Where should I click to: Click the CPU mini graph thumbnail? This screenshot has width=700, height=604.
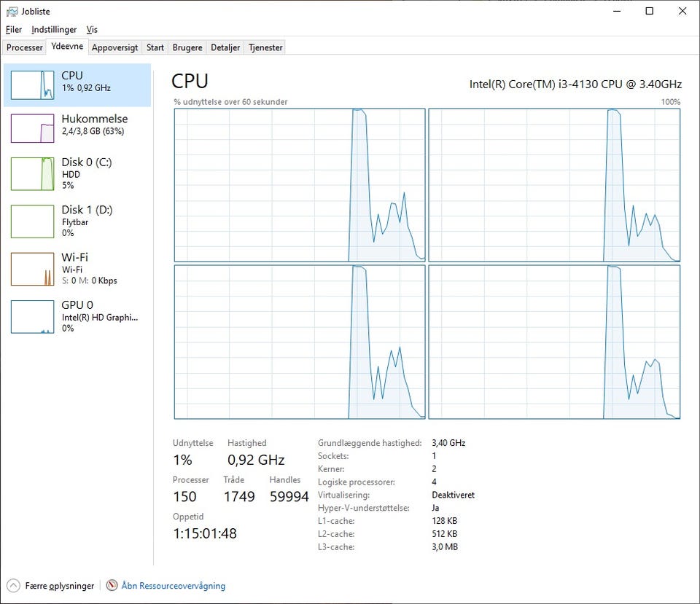click(32, 85)
